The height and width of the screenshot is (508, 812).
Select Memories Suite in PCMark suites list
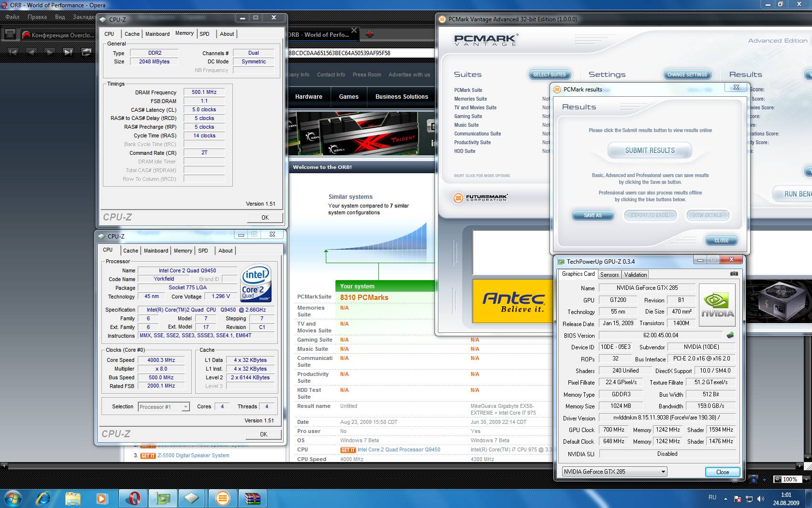coord(470,99)
